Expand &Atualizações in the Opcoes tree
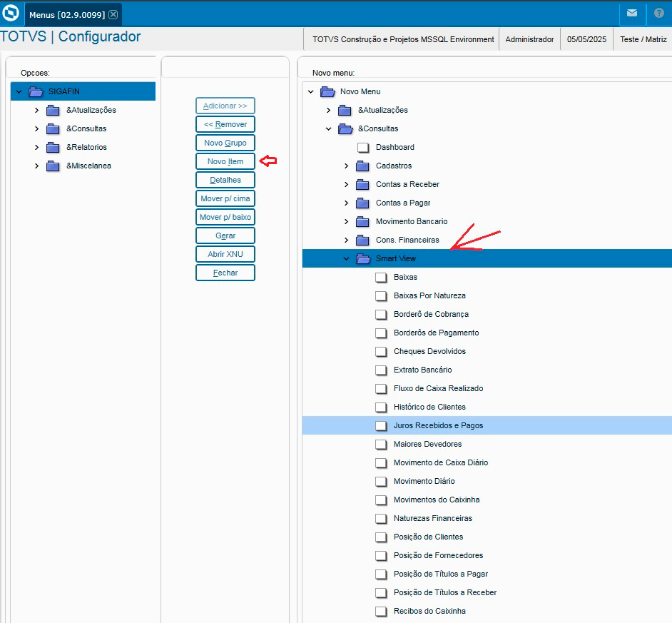This screenshot has width=672, height=623. point(37,110)
